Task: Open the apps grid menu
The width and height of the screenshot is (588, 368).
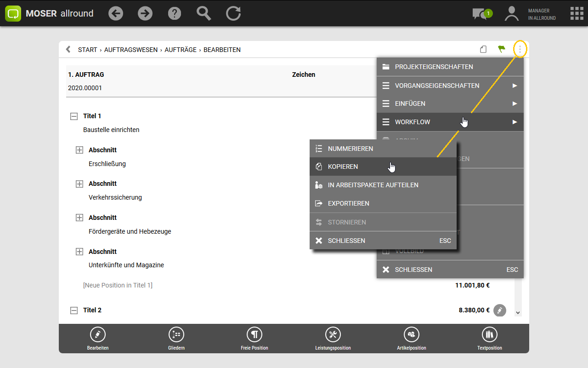Action: (x=577, y=13)
